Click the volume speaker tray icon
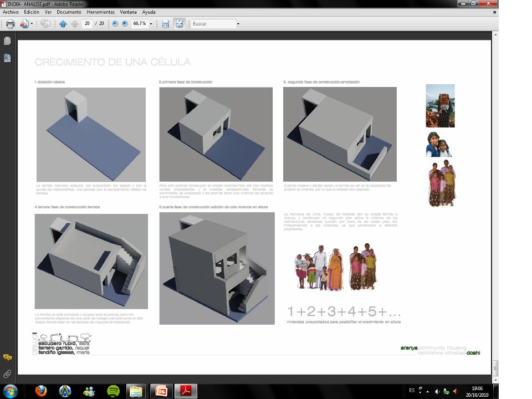 tap(437, 391)
